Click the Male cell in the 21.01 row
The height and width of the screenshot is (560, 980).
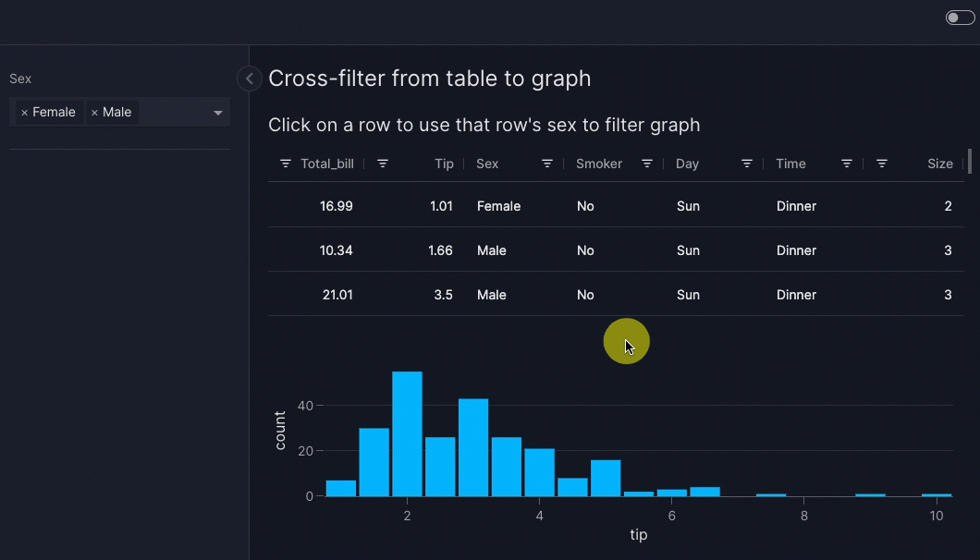(492, 295)
